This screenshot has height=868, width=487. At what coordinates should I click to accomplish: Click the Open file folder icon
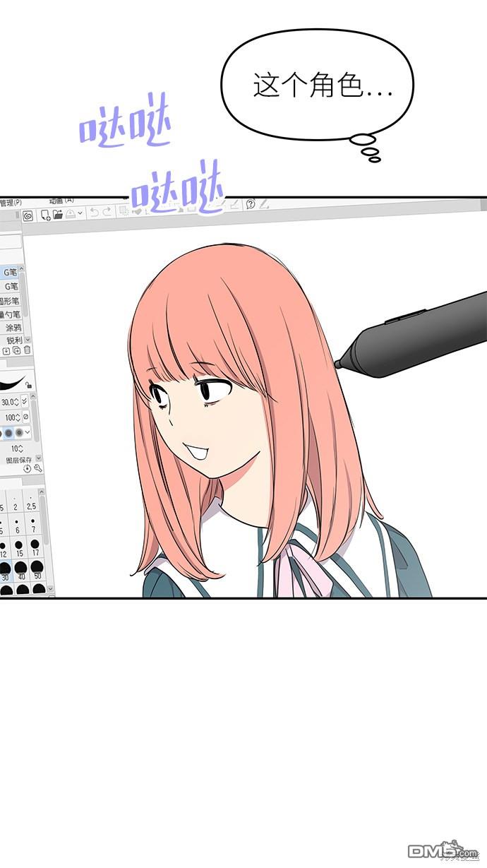click(58, 214)
